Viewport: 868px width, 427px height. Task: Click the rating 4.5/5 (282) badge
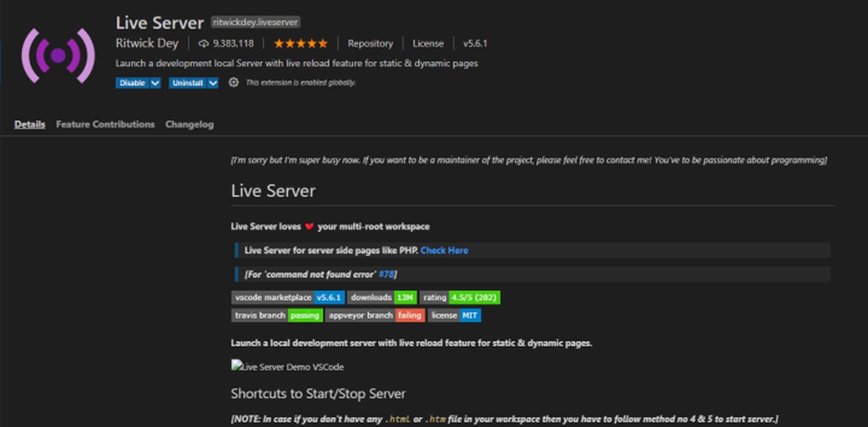460,297
